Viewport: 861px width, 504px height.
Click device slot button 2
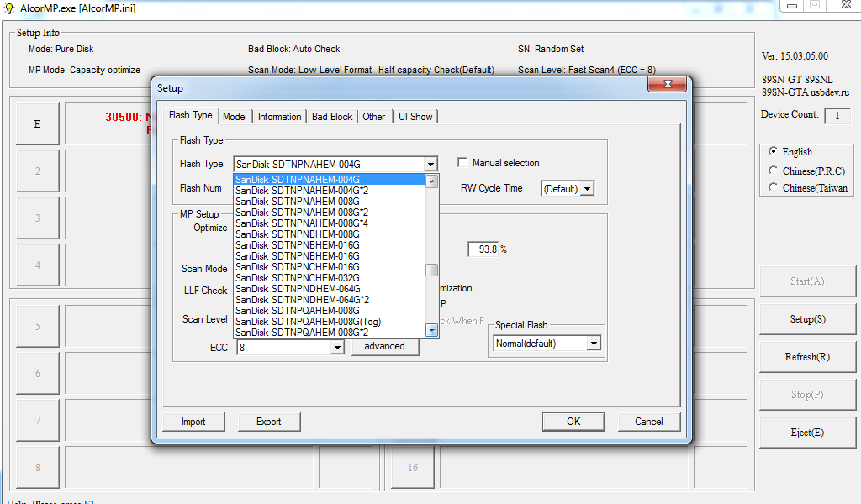coord(37,171)
